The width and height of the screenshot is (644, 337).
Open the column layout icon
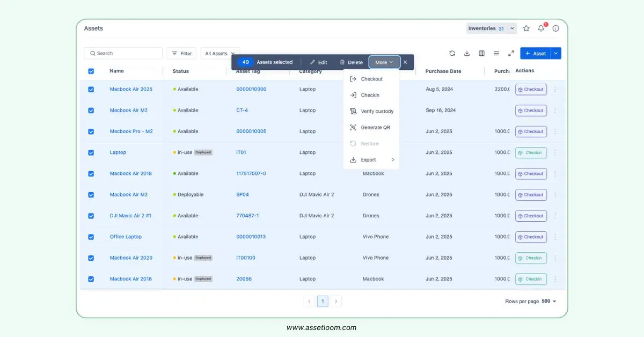481,53
